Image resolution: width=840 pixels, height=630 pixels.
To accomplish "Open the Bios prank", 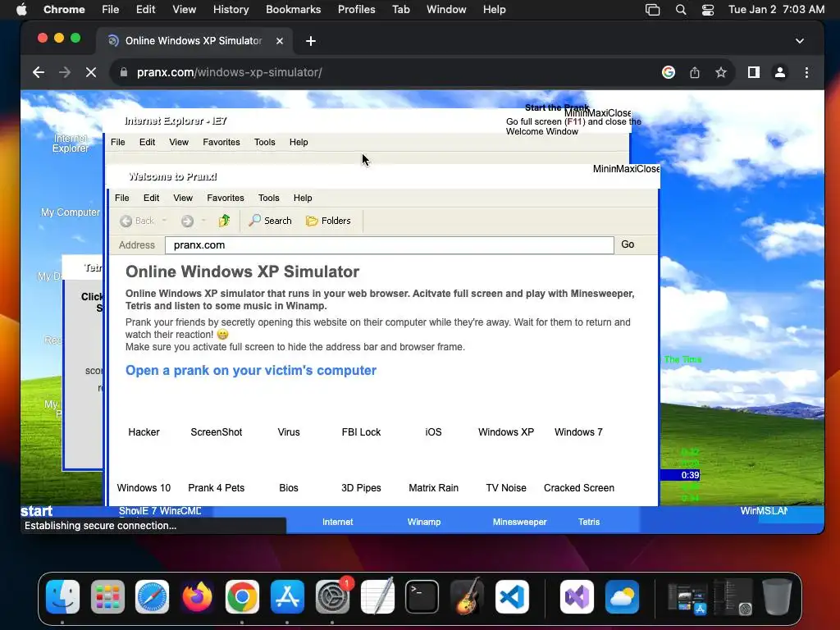I will point(289,488).
